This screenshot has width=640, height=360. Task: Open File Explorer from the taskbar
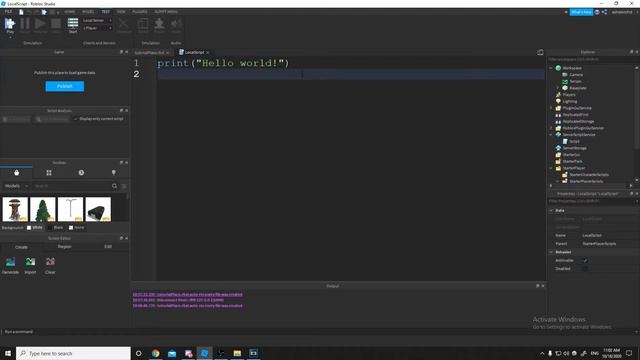pyautogui.click(x=237, y=353)
